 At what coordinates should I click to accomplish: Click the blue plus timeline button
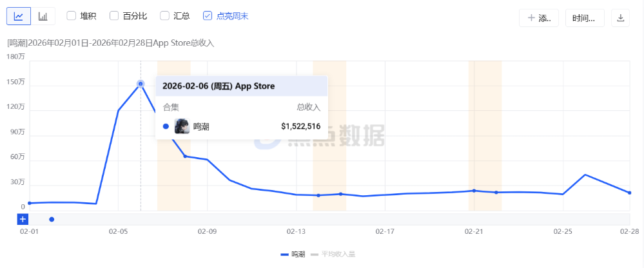[x=23, y=219]
